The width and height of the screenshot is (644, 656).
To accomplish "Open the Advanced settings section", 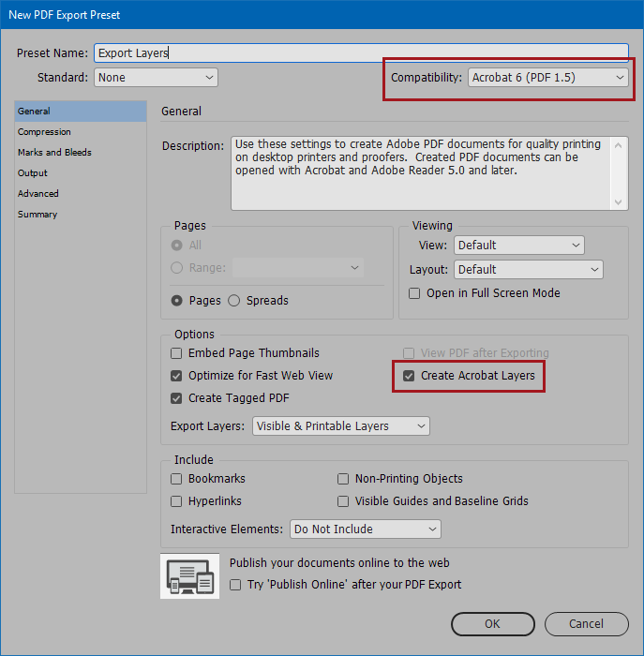I will (38, 194).
